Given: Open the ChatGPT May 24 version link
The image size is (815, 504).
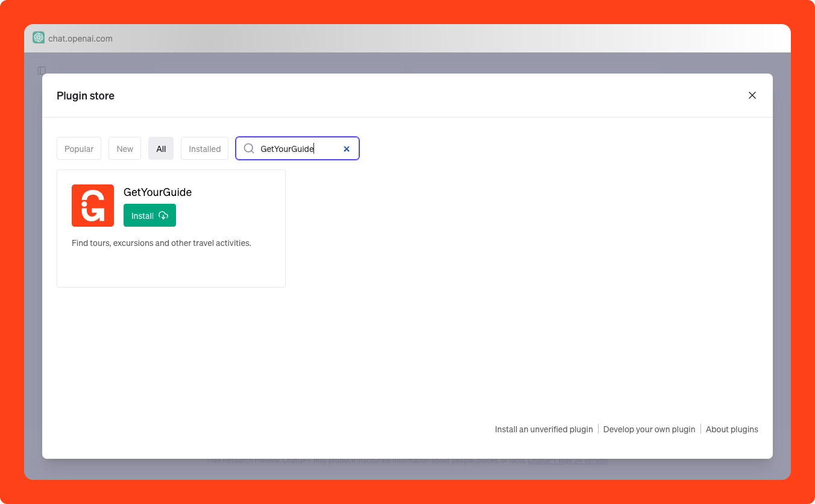Looking at the screenshot, I should [x=567, y=460].
